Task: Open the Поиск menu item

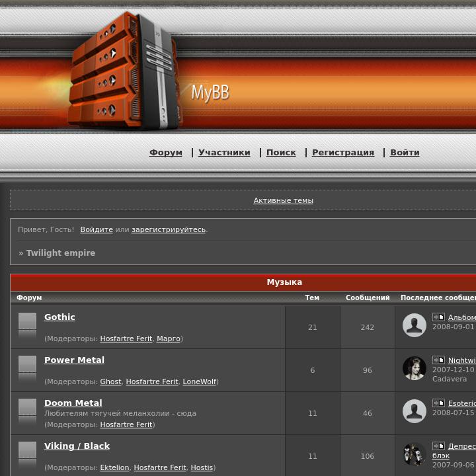Action: [281, 153]
